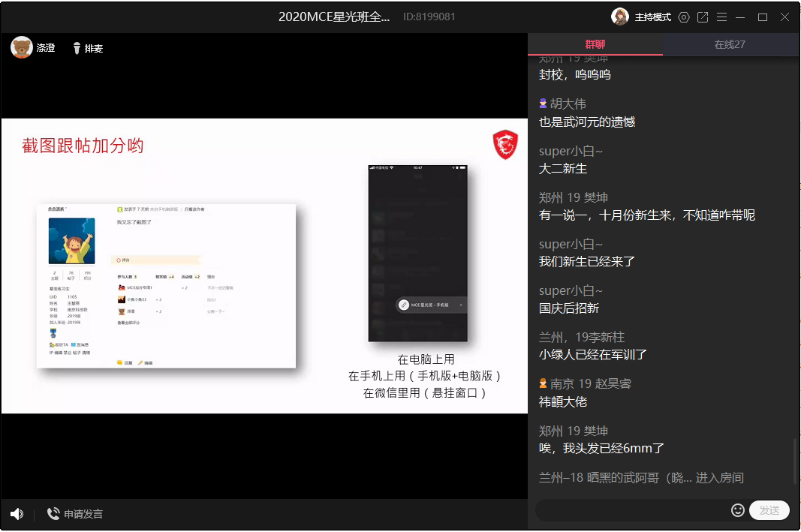Viewport: 801px width, 532px height.
Task: Click 申请发言 to request speaking
Action: (75, 514)
